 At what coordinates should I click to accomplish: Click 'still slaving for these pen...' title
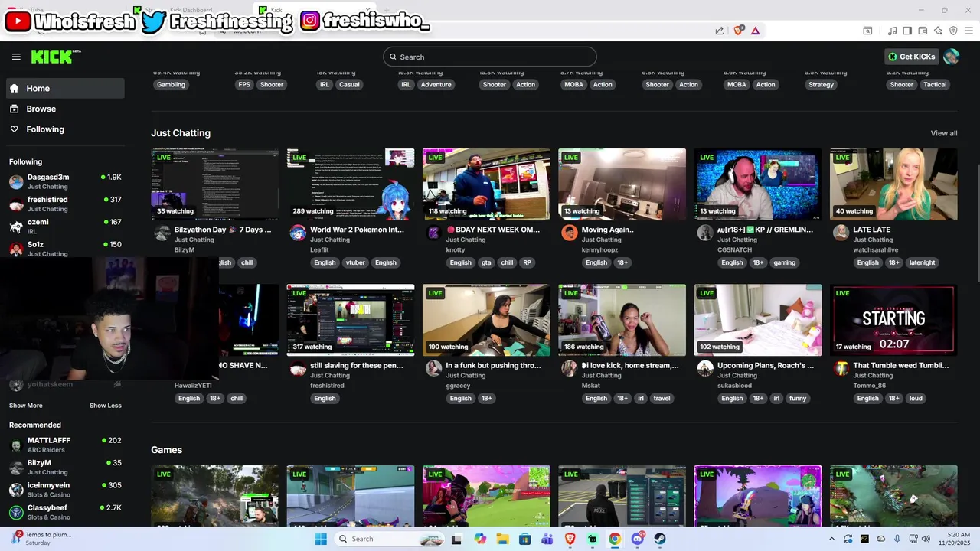(357, 365)
